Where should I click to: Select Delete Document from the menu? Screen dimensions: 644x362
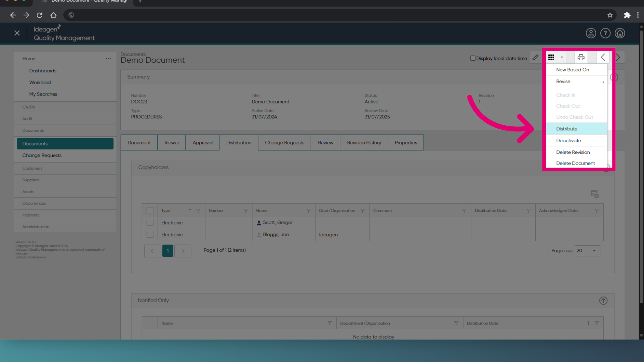[x=576, y=164]
